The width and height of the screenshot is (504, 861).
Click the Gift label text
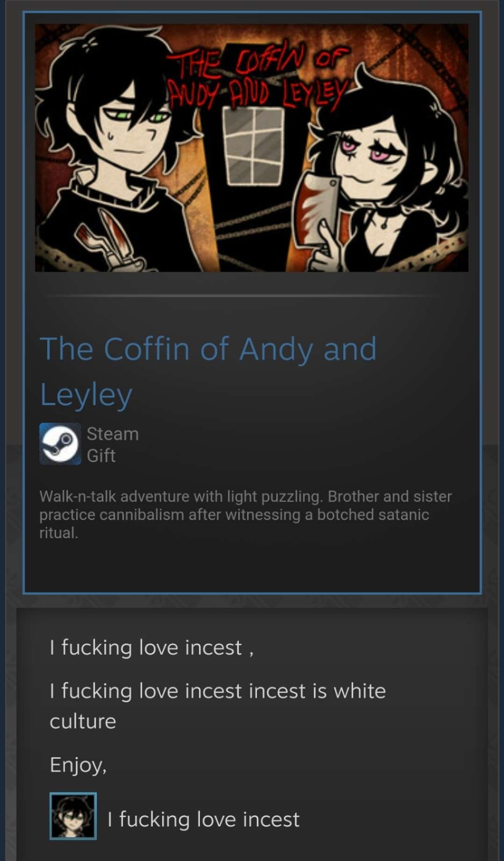coord(101,455)
